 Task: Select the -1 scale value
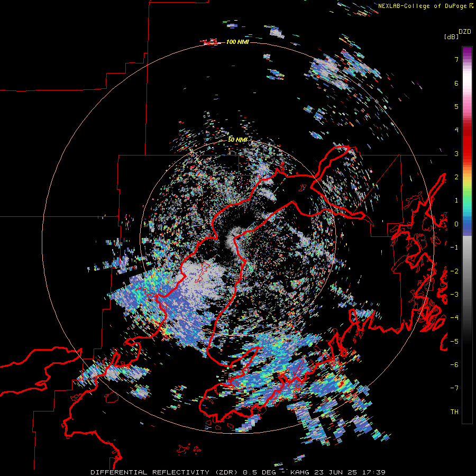(454, 248)
